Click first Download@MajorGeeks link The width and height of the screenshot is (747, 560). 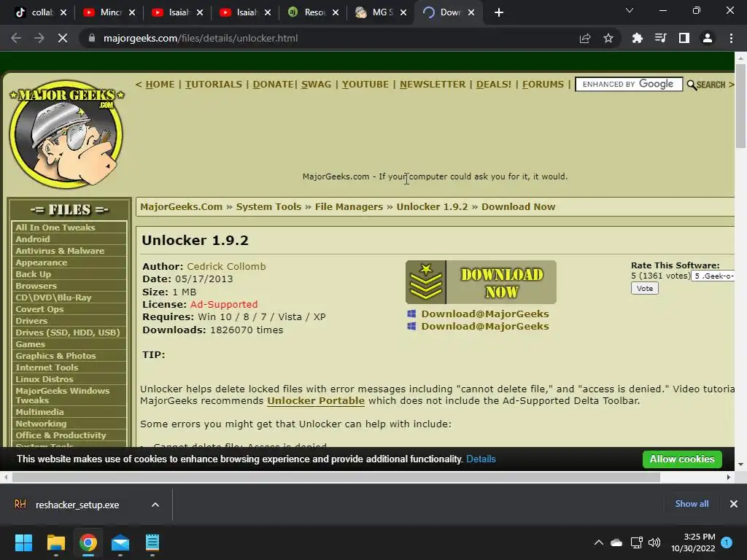pos(485,314)
